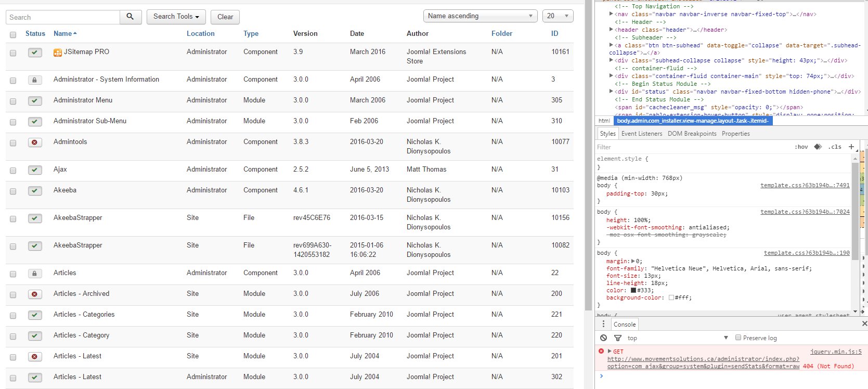The image size is (868, 389).
Task: Check the select-all checkbox in table header
Action: click(x=13, y=35)
